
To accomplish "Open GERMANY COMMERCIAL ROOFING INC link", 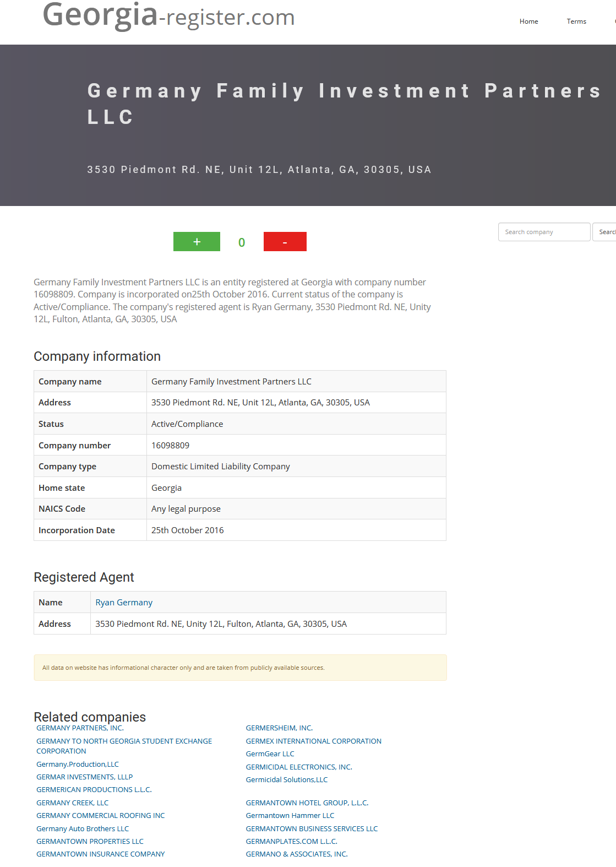I will (101, 816).
